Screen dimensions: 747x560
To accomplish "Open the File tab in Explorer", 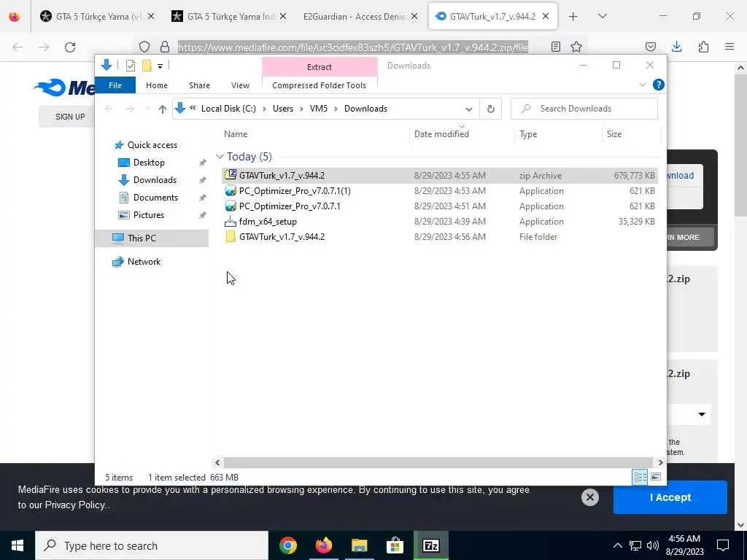I will click(115, 85).
